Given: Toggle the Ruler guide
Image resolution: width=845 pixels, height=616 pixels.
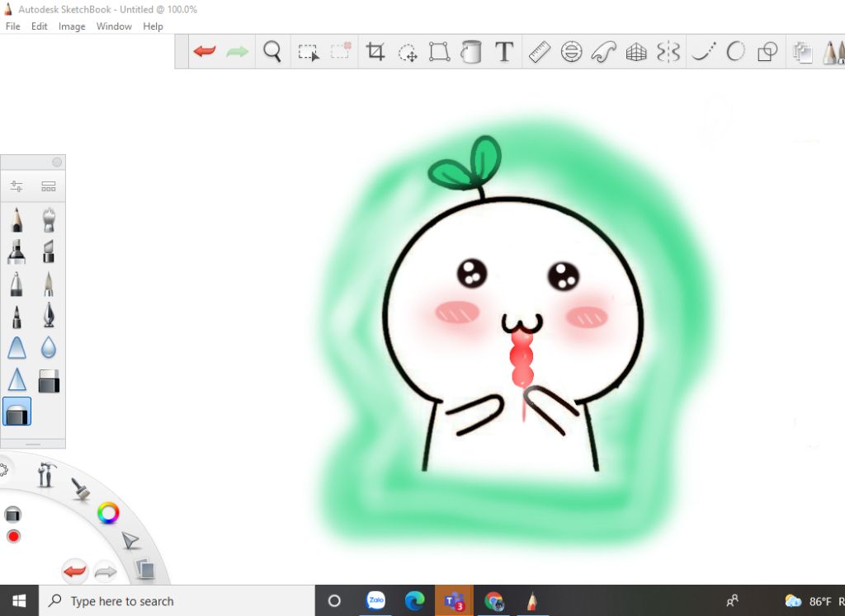Looking at the screenshot, I should (x=539, y=52).
